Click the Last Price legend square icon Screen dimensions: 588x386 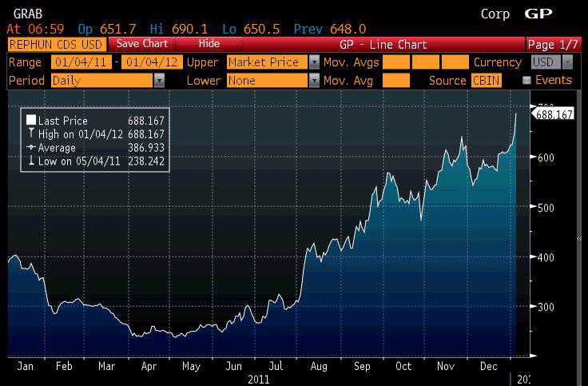[x=31, y=120]
